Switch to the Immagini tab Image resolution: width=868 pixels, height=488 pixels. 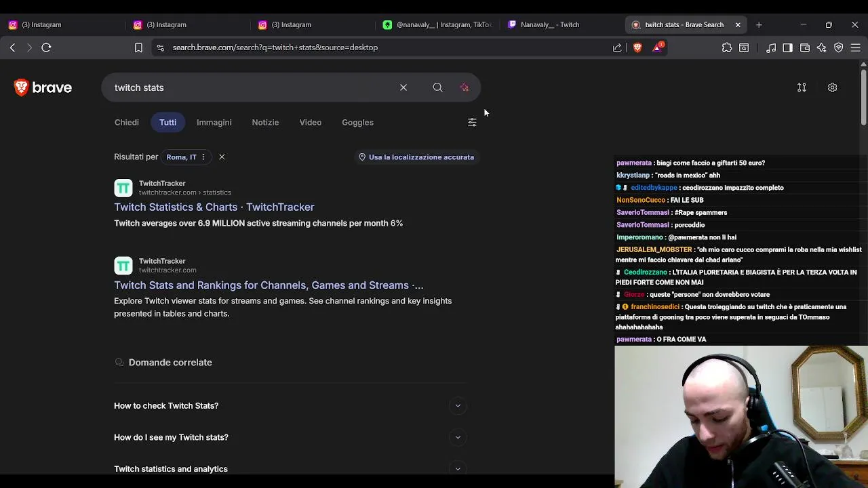click(x=214, y=122)
